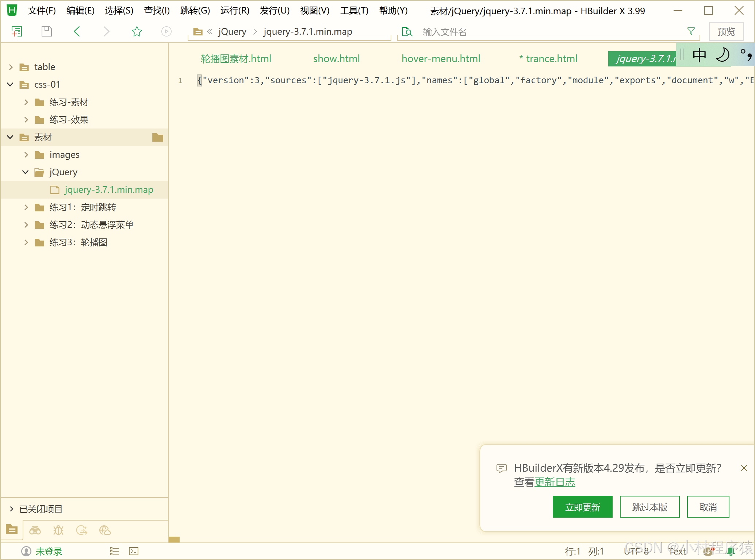The height and width of the screenshot is (560, 755).
Task: Toggle input method moon mode icon
Action: (x=722, y=55)
